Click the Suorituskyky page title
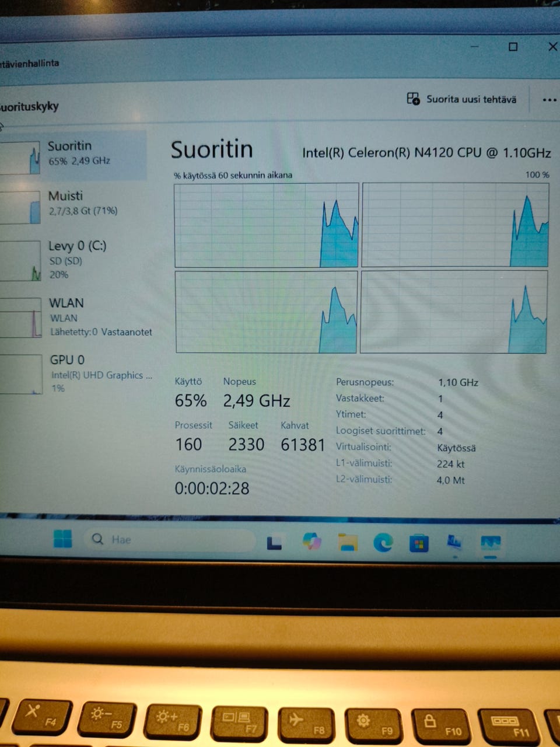The height and width of the screenshot is (747, 560). point(29,106)
